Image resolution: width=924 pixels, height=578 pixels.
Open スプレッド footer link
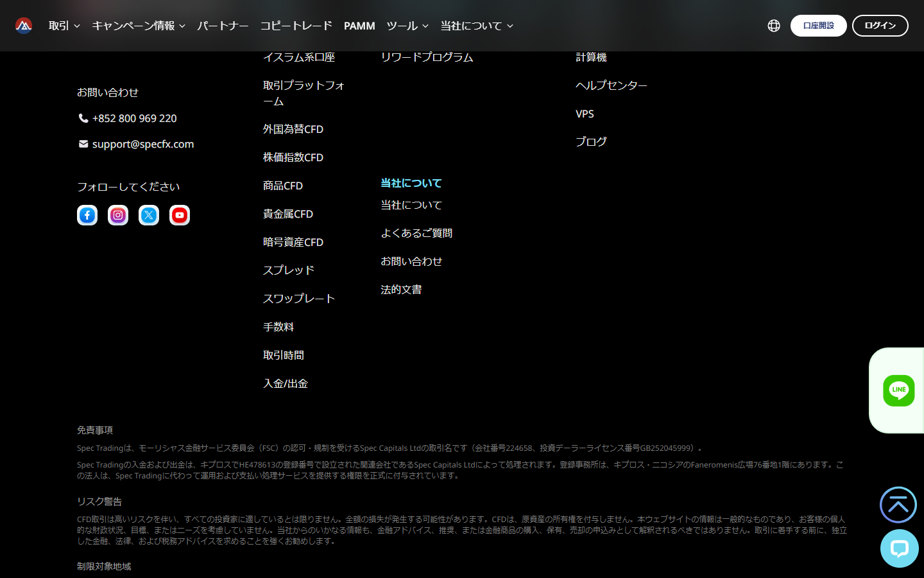[x=289, y=270]
